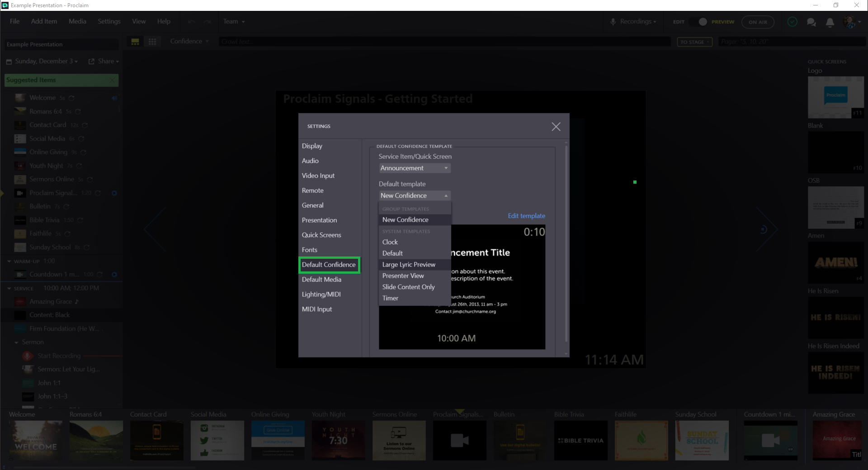Click the green sync status checkmark icon
The image size is (868, 470).
(x=792, y=22)
